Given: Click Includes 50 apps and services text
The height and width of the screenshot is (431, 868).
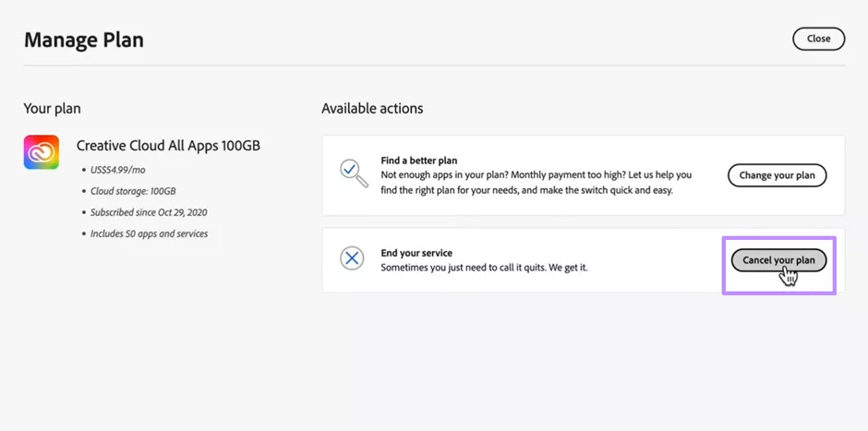Looking at the screenshot, I should [149, 233].
